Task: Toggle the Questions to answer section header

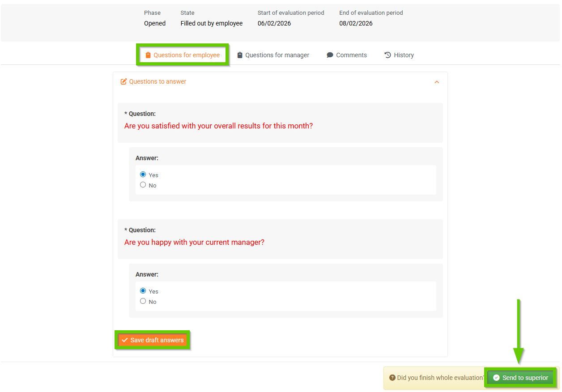Action: (158, 82)
